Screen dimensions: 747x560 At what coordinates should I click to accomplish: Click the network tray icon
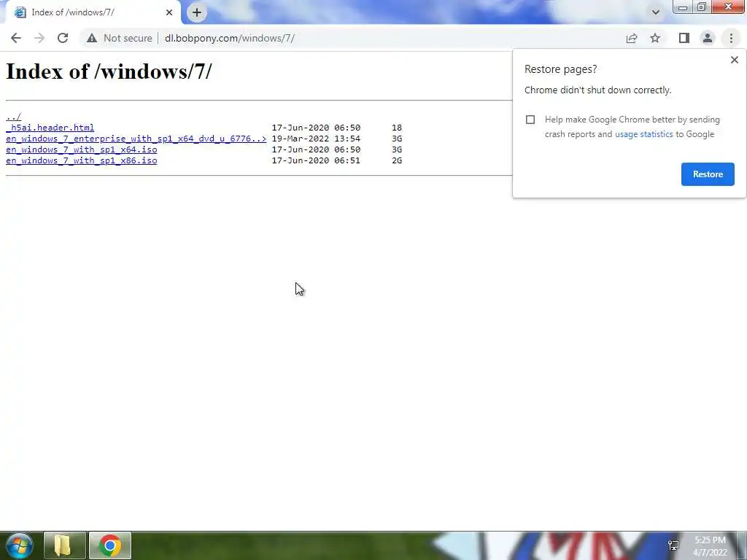coord(673,545)
